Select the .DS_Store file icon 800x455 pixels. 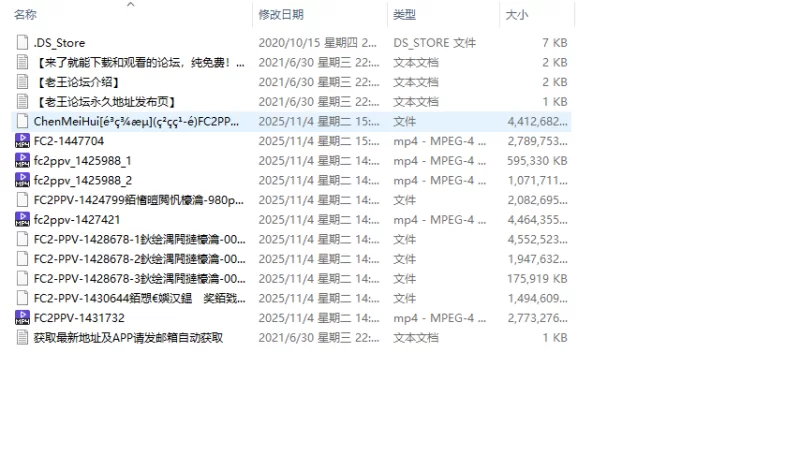point(22,42)
